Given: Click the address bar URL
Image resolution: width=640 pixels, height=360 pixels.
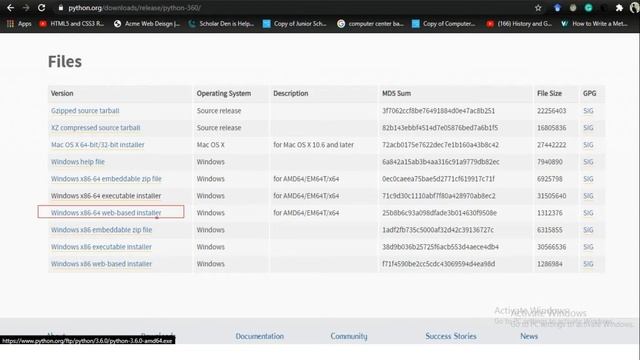Looking at the screenshot, I should pos(135,8).
